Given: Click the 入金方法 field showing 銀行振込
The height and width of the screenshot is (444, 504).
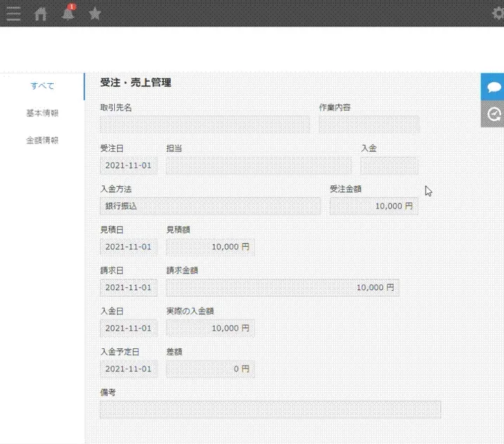Looking at the screenshot, I should coord(210,206).
